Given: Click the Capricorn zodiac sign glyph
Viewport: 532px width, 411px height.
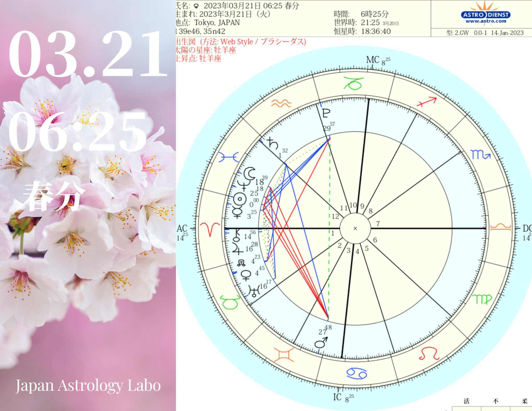Looking at the screenshot, I should (353, 84).
